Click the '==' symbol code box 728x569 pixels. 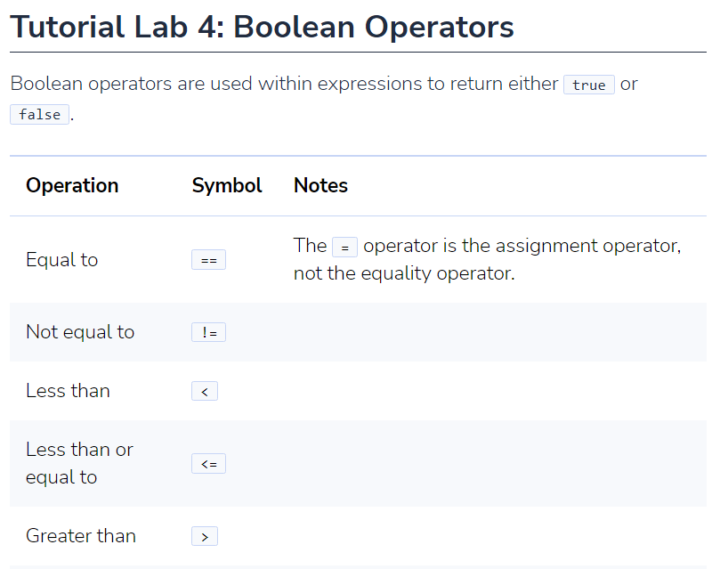pos(208,260)
